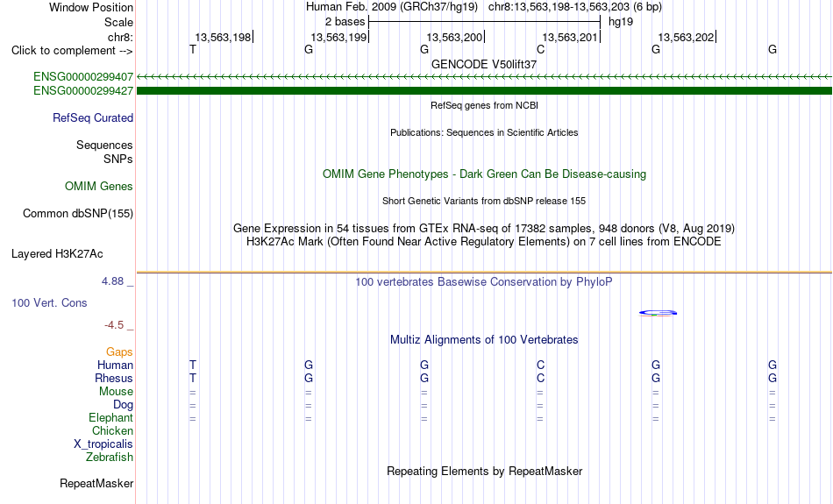This screenshot has width=833, height=504.
Task: Click the GTEx Gene Expression track title
Action: pos(484,229)
